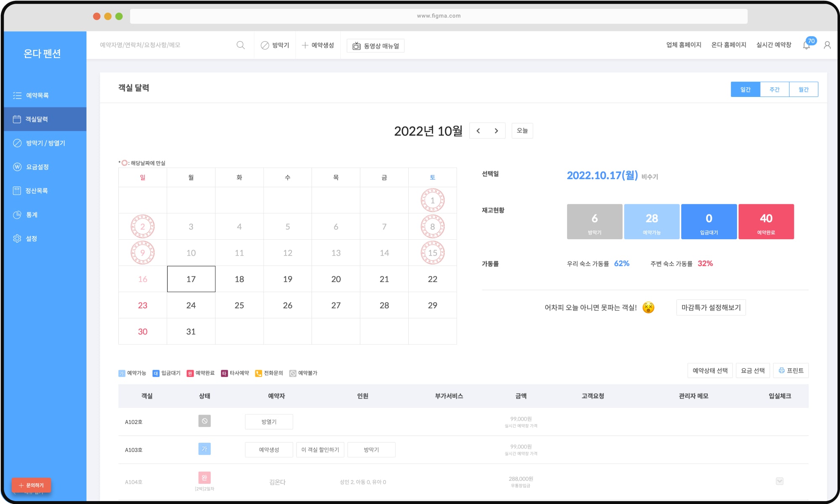This screenshot has height=504, width=840.
Task: Switch calendar view to 주간
Action: (774, 89)
